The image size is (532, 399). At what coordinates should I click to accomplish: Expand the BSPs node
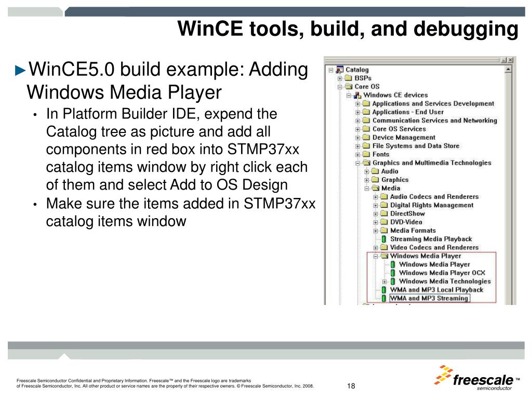[x=340, y=78]
